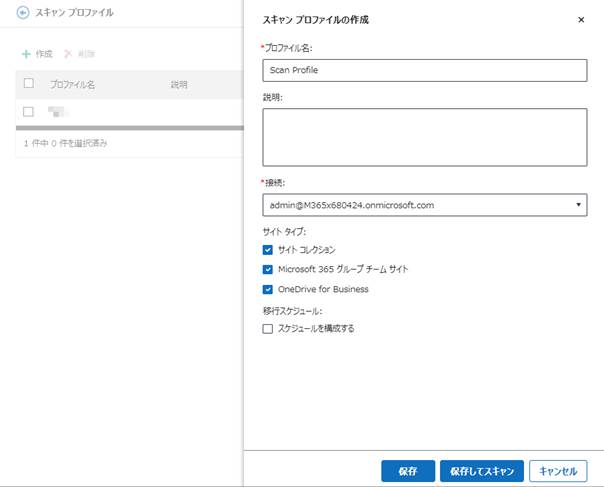Click the back arrow beside スキャン プロファイル

(x=23, y=13)
